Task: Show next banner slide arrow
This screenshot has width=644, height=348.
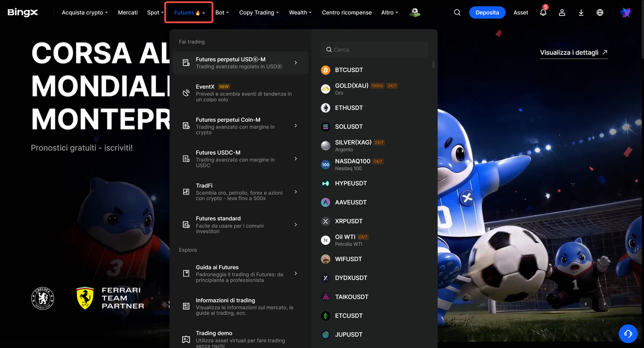Action: [x=605, y=304]
